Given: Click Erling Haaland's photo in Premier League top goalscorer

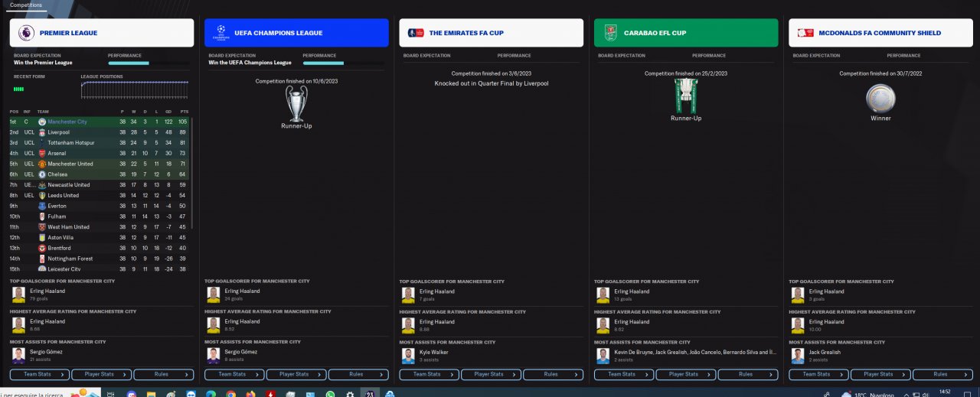Looking at the screenshot, I should 18,294.
